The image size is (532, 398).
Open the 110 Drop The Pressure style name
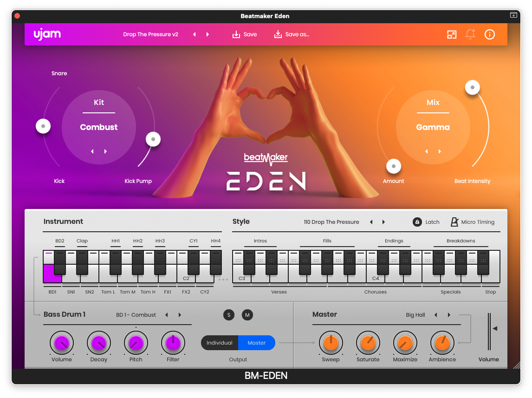pyautogui.click(x=331, y=222)
